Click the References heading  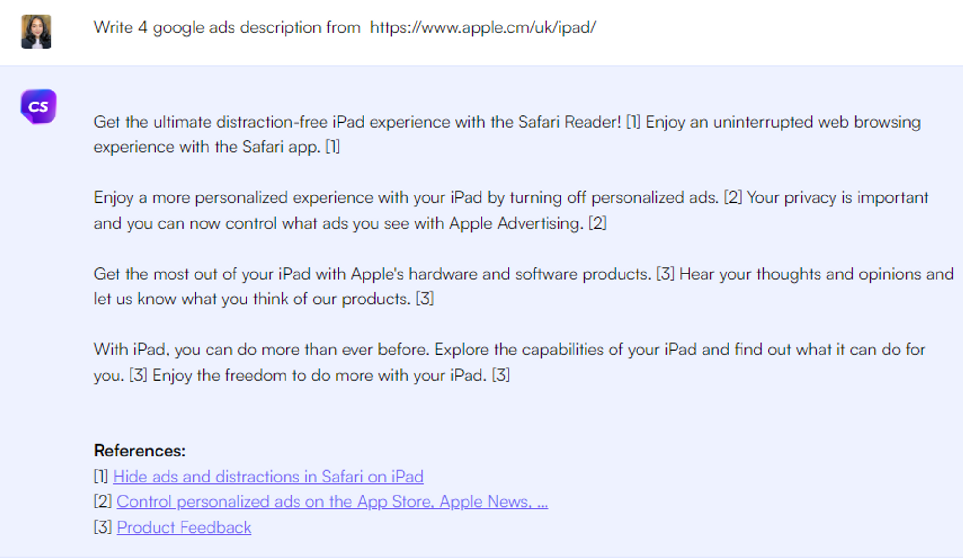pyautogui.click(x=140, y=451)
